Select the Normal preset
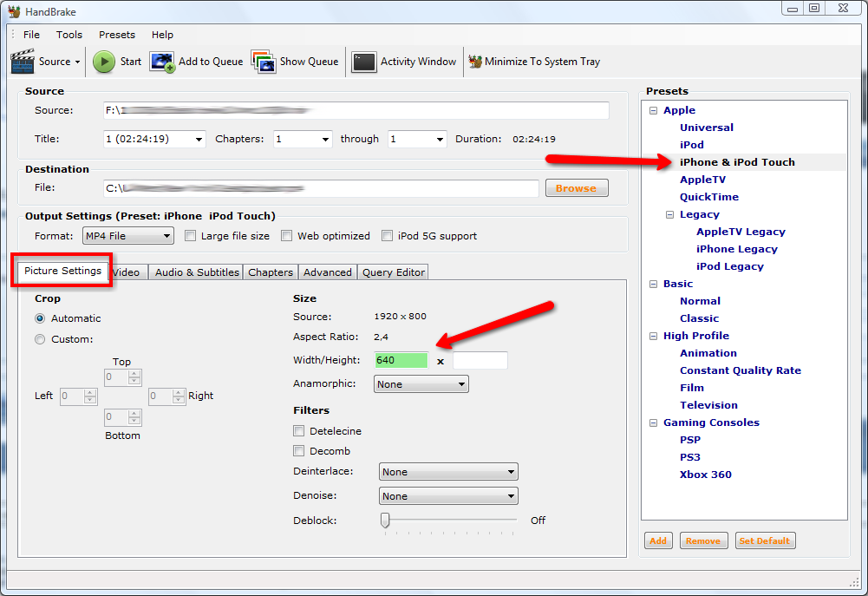The width and height of the screenshot is (868, 596). tap(700, 301)
